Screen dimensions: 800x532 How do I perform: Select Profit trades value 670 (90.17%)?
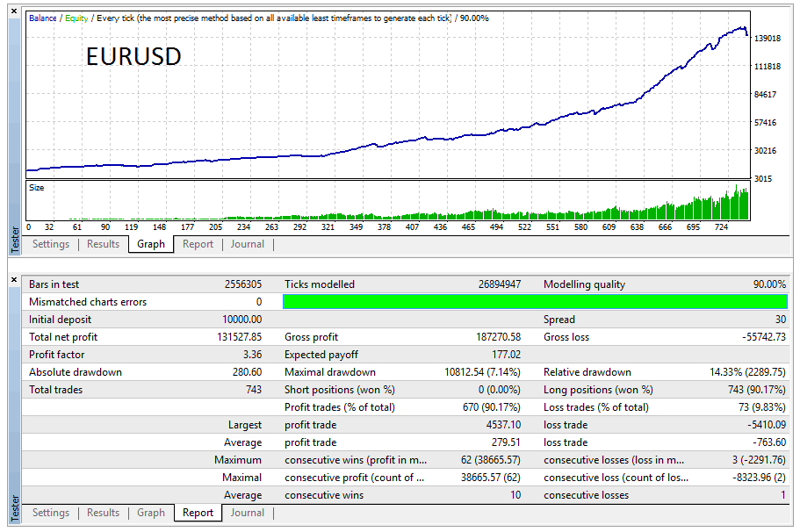pos(492,407)
